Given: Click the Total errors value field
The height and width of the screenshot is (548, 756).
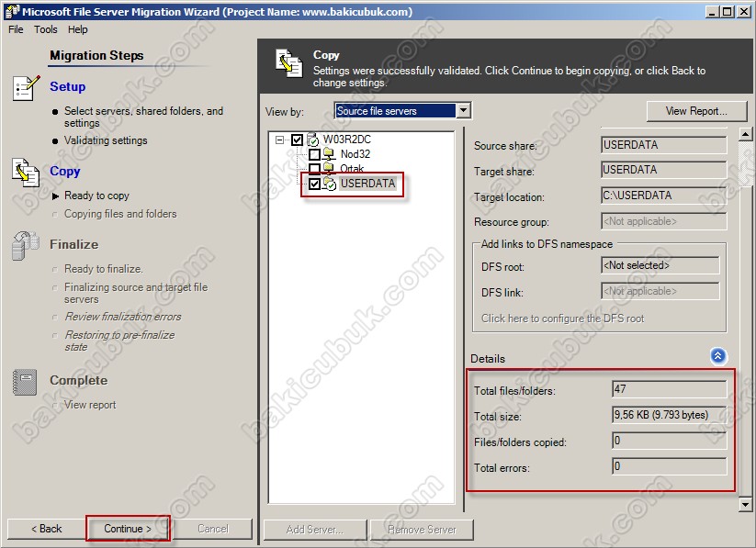Looking at the screenshot, I should coord(670,466).
